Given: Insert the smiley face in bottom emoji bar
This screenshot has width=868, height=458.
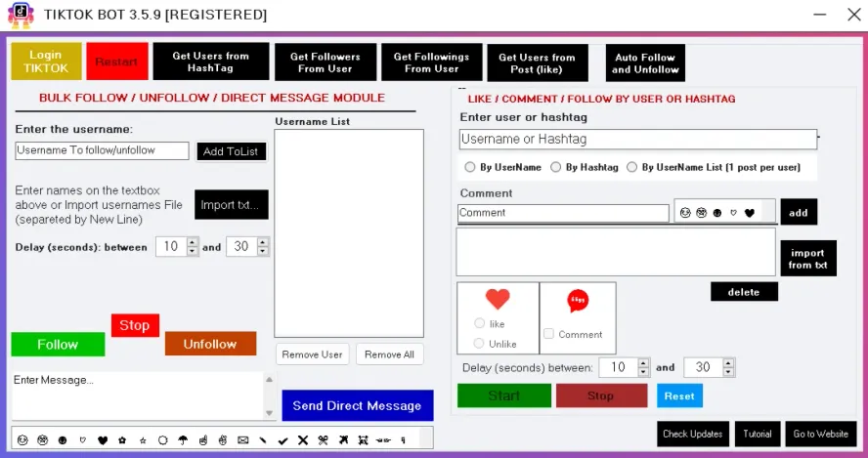Looking at the screenshot, I should (x=22, y=440).
